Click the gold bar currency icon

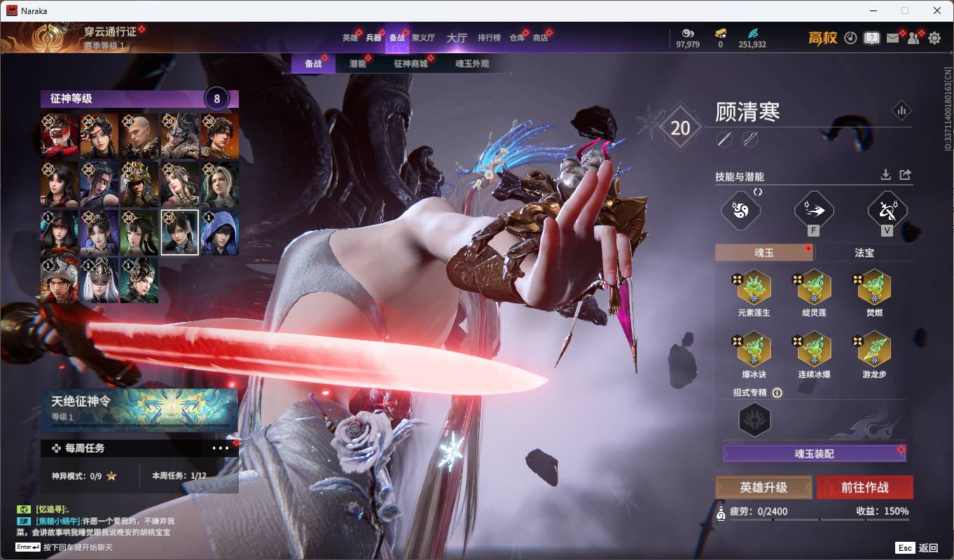point(720,33)
